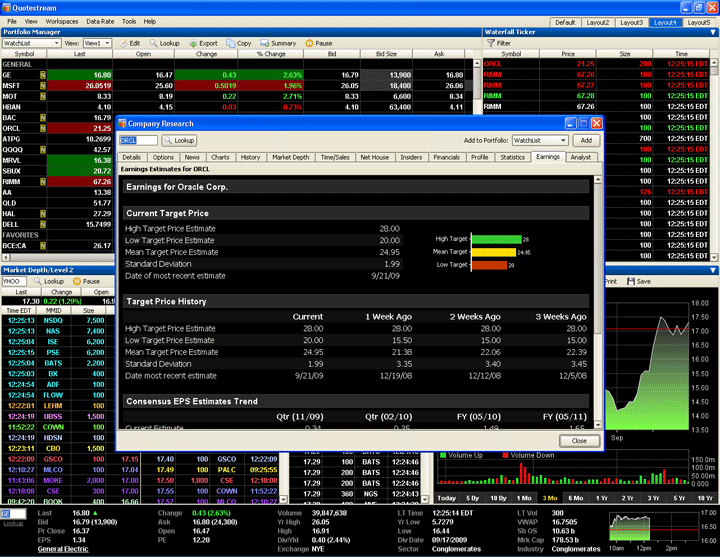Screen dimensions: 720x557
Task: Click the Add button in Company Research
Action: 586,141
